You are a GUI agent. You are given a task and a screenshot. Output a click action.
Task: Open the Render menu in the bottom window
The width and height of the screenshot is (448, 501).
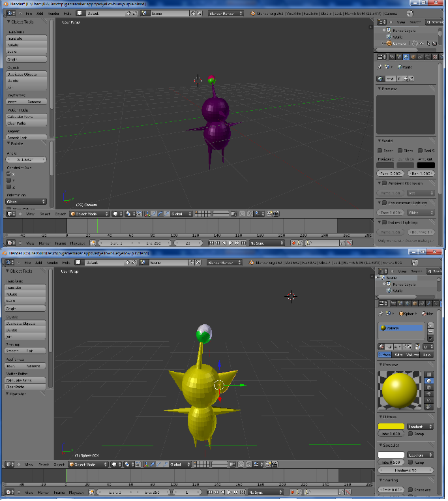[x=52, y=263]
